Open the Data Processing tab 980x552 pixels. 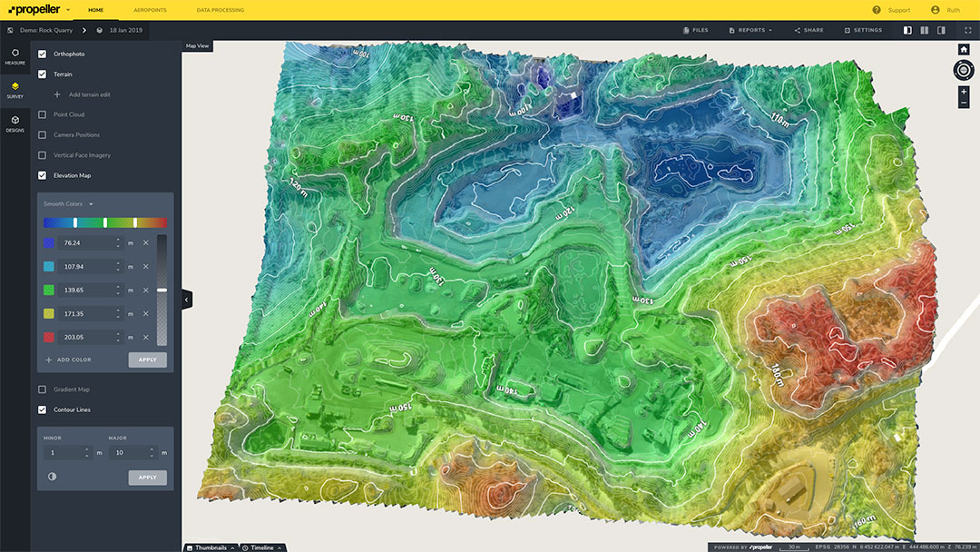[220, 10]
